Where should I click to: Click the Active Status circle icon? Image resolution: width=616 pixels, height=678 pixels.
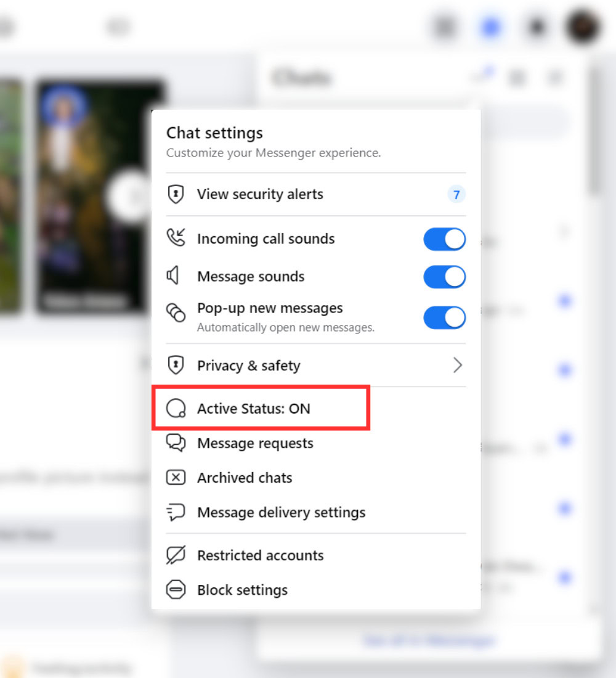coord(176,408)
